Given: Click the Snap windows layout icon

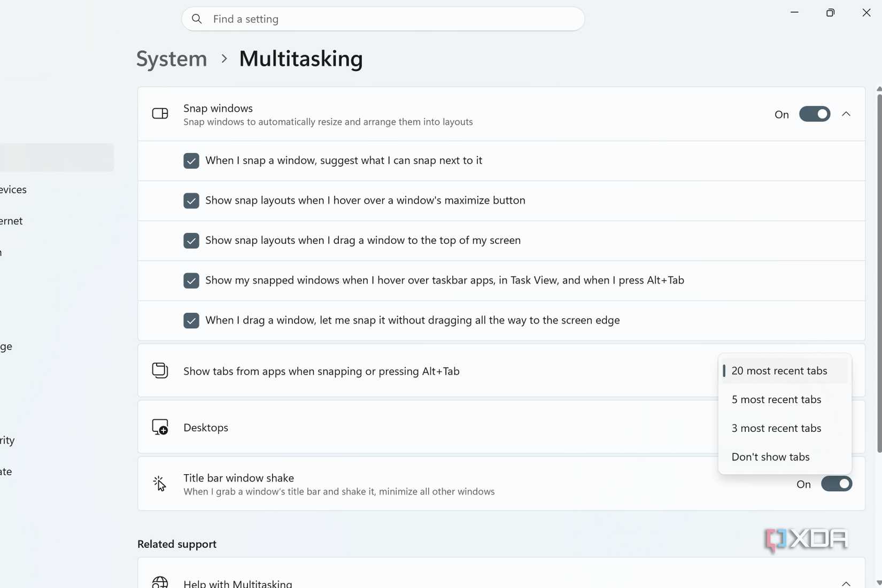Looking at the screenshot, I should pos(160,114).
